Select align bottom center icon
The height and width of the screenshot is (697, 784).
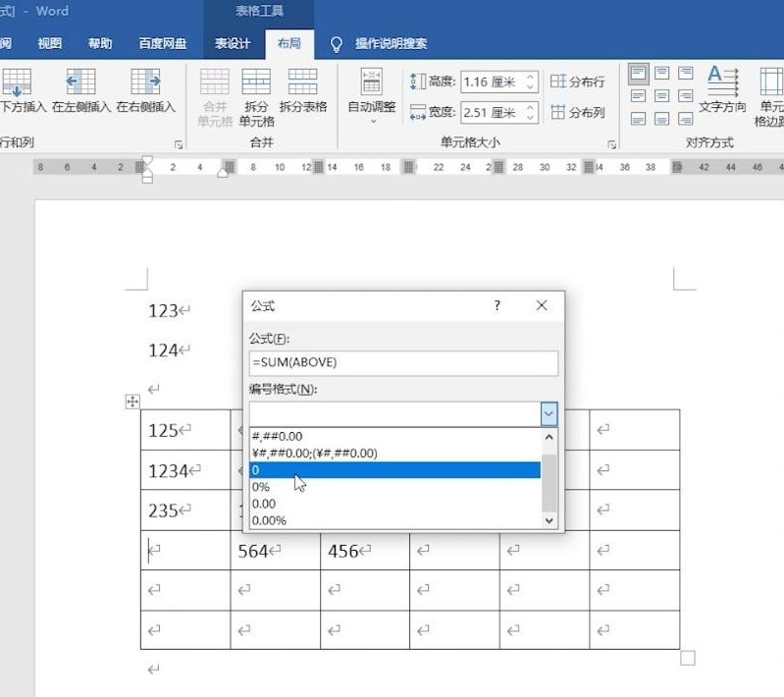(x=662, y=119)
